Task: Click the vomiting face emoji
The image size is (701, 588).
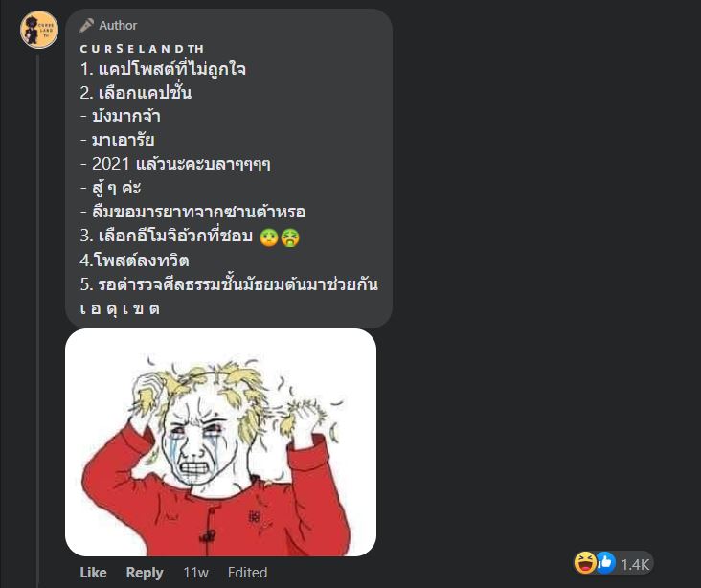Action: pos(290,237)
